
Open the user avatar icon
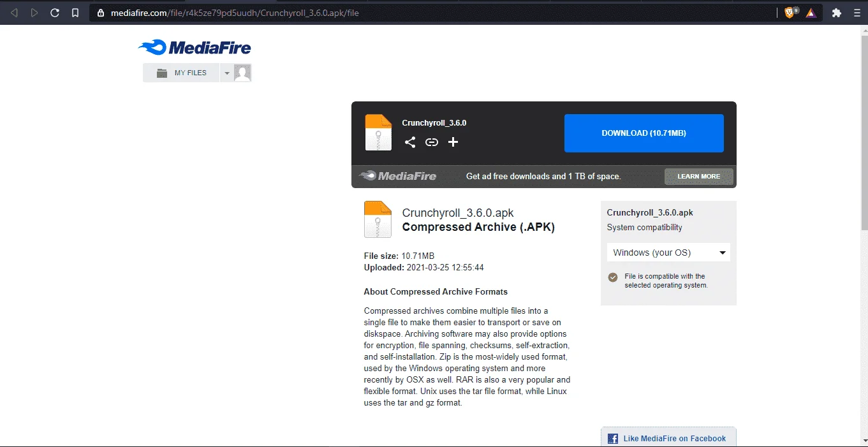(x=242, y=73)
